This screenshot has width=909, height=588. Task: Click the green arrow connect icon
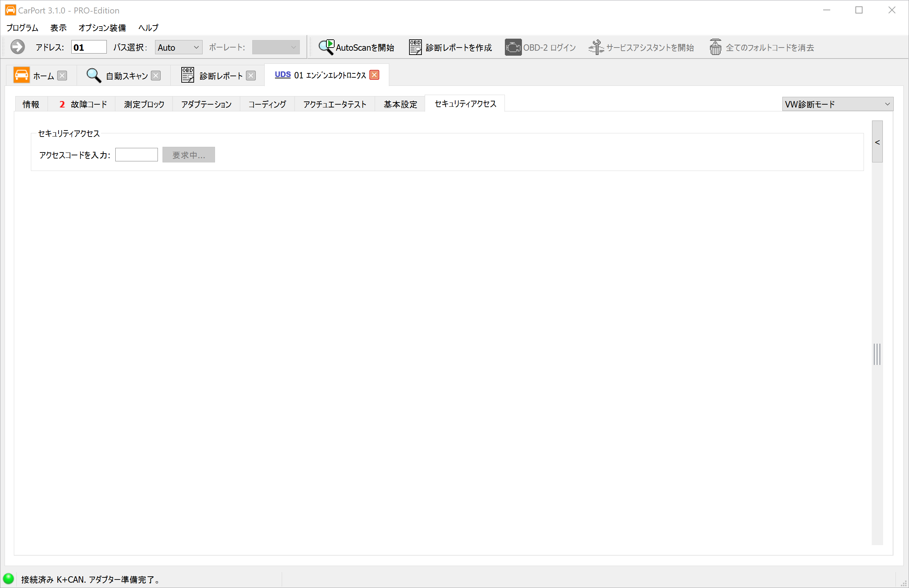17,47
